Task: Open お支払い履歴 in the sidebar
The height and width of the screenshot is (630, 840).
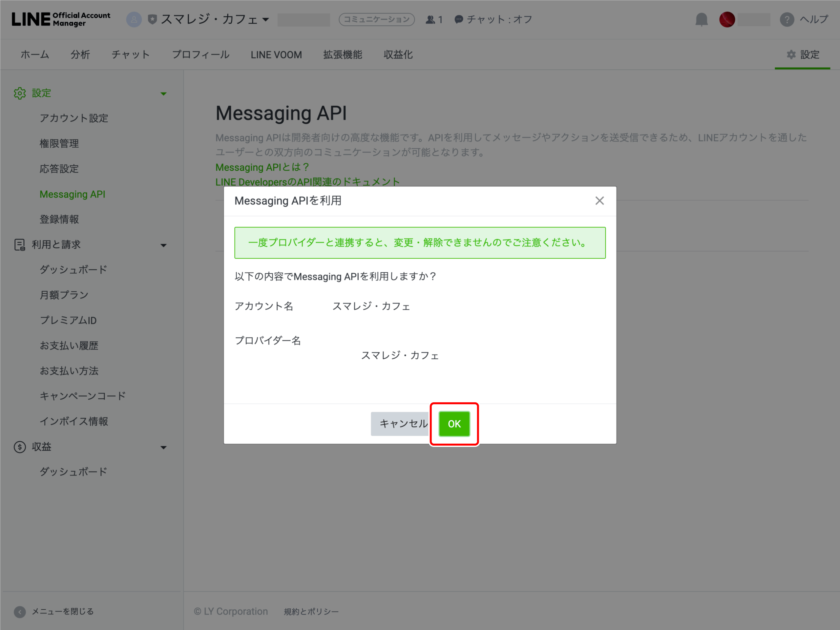Action: 69,346
